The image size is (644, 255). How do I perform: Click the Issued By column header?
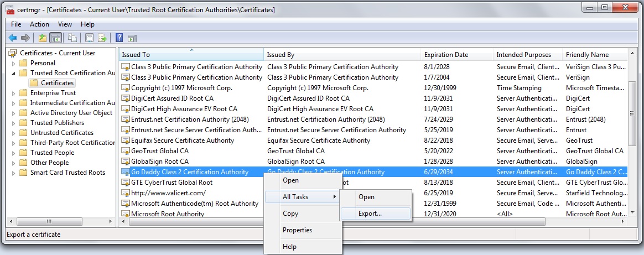[x=281, y=55]
